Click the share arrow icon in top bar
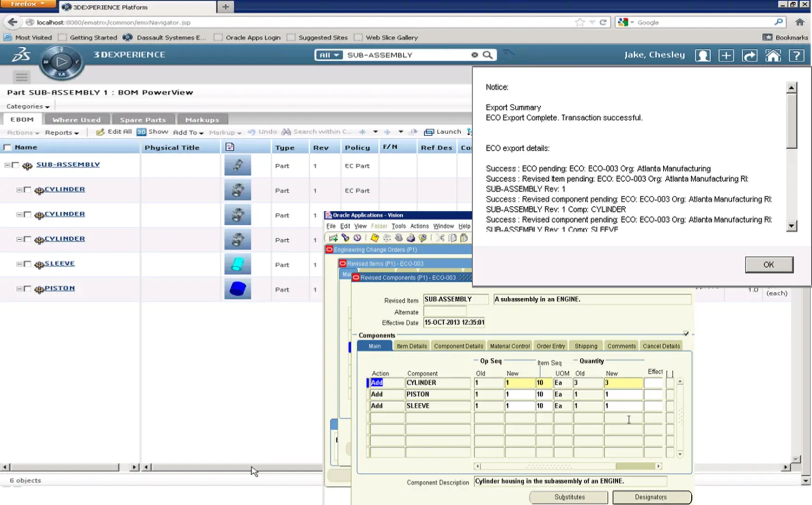 pyautogui.click(x=749, y=56)
